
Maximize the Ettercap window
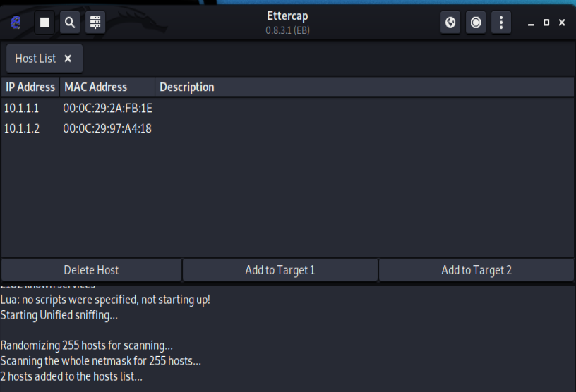546,23
